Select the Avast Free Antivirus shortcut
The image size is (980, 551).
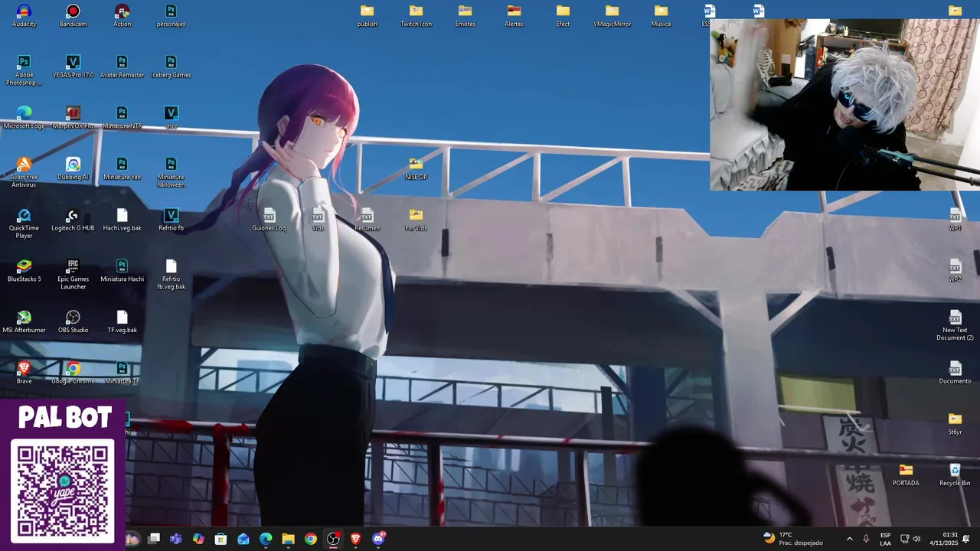tap(24, 172)
